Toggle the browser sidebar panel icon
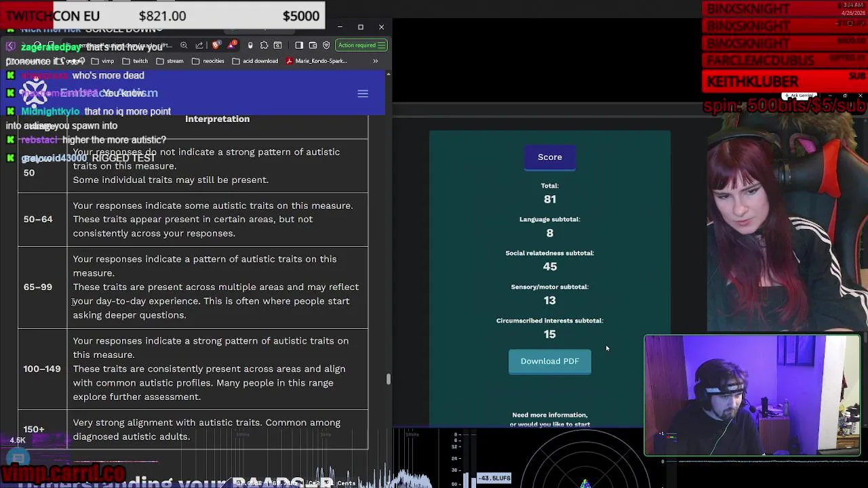868x488 pixels. pyautogui.click(x=299, y=45)
